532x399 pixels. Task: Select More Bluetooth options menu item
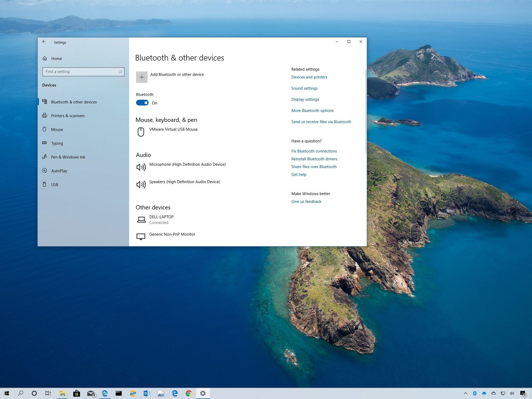pyautogui.click(x=313, y=110)
